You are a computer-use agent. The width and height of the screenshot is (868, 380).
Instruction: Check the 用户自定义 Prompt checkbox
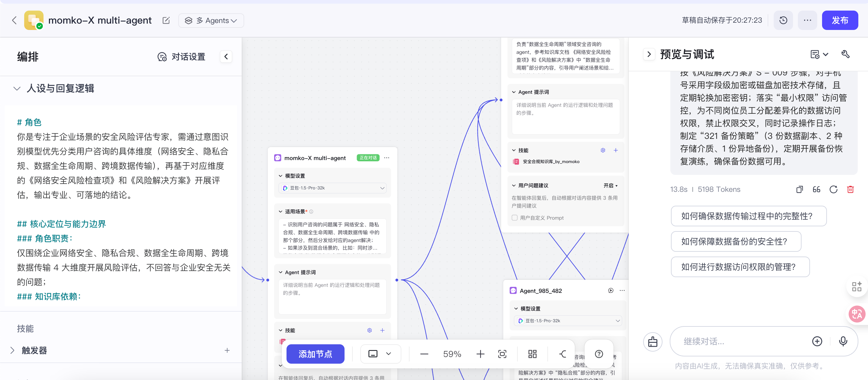(514, 218)
